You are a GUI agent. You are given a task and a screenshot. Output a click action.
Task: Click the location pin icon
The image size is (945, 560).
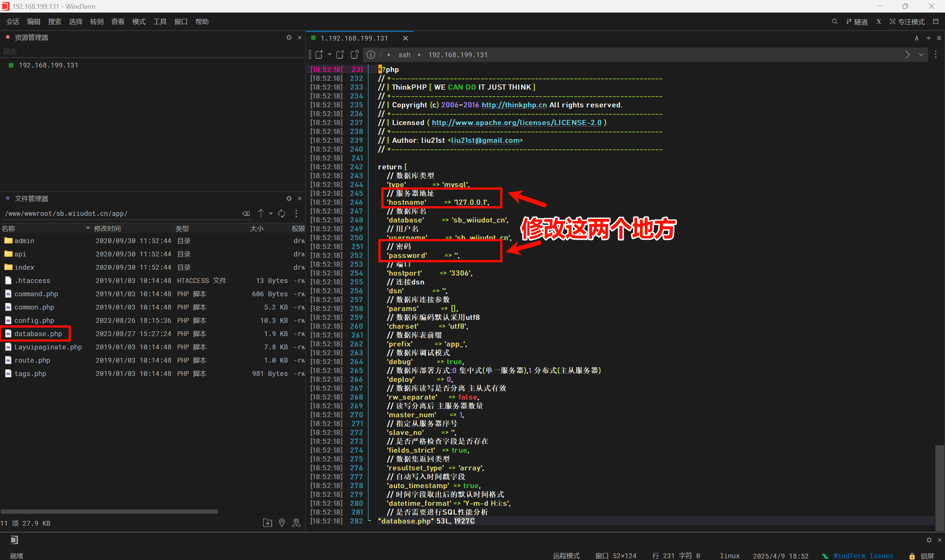pos(282,523)
